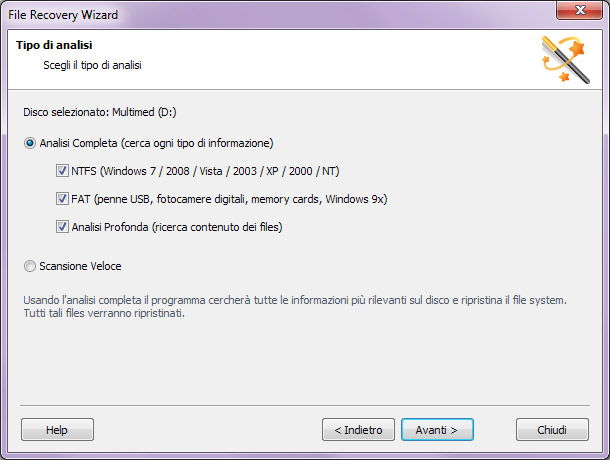Click the magic wand wizard icon
Viewport: 610px width, 460px height.
[x=566, y=59]
